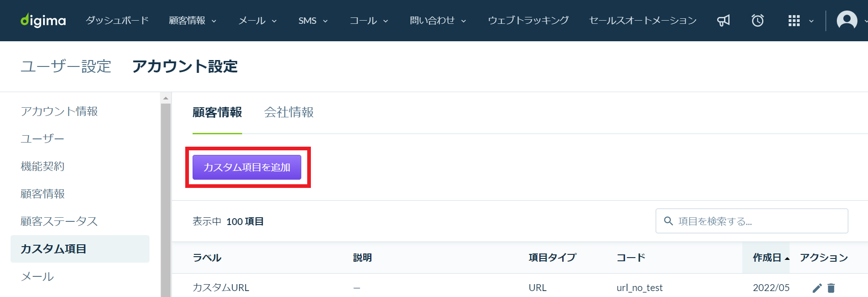
Task: Select 顧客ステータス in the sidebar
Action: pyautogui.click(x=59, y=221)
